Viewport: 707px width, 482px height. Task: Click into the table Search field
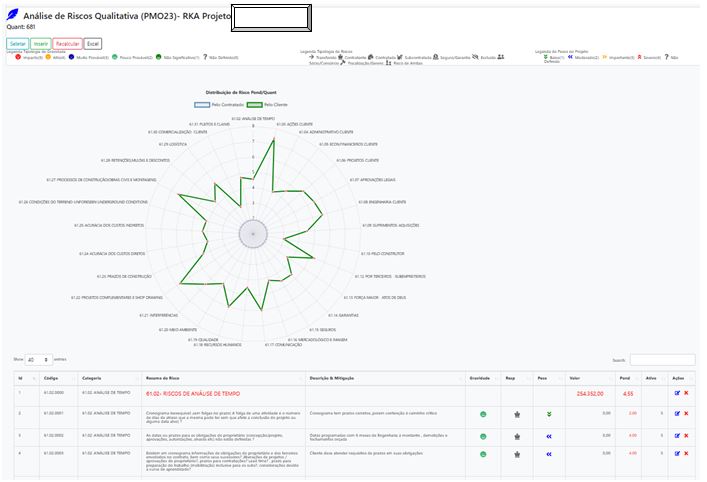(662, 359)
